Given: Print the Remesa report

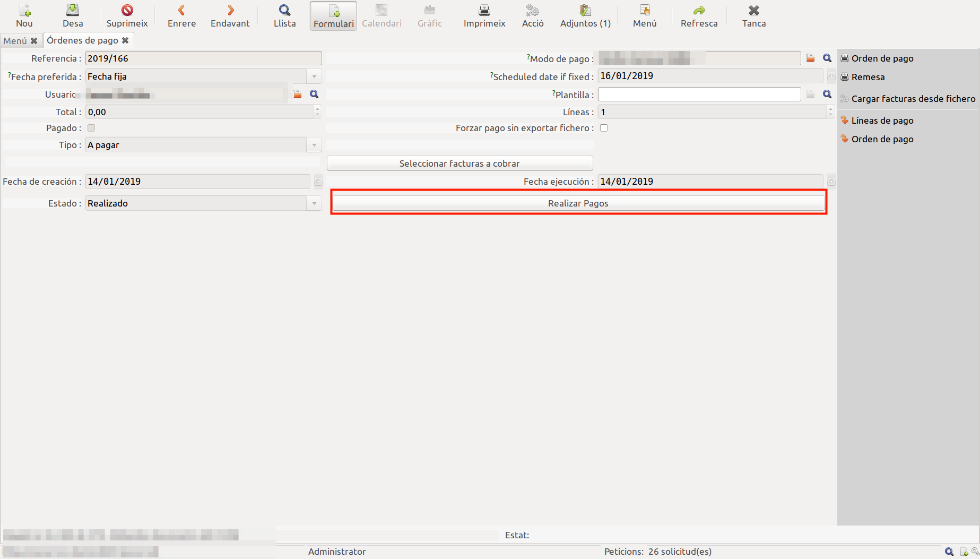Looking at the screenshot, I should tap(863, 77).
